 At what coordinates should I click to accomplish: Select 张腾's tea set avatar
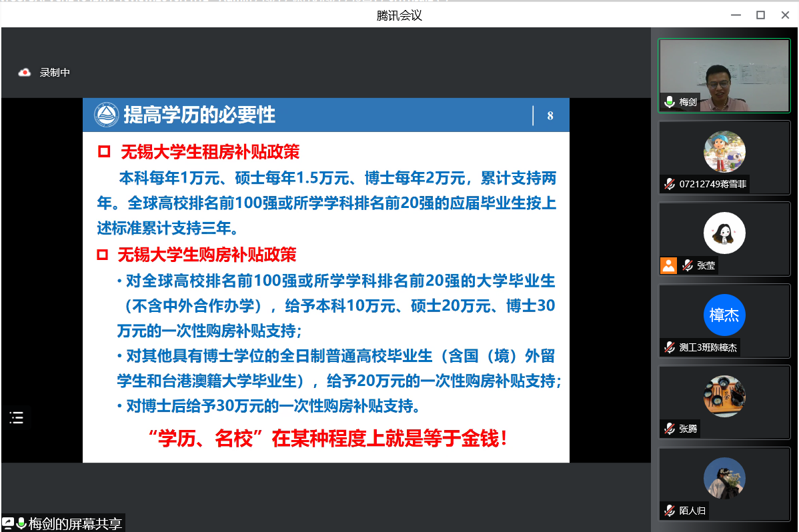724,397
